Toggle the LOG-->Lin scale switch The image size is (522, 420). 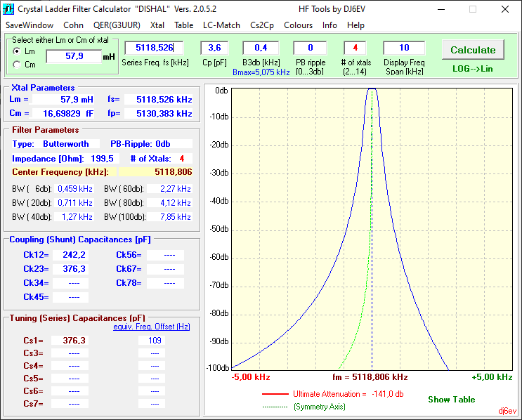[x=472, y=69]
